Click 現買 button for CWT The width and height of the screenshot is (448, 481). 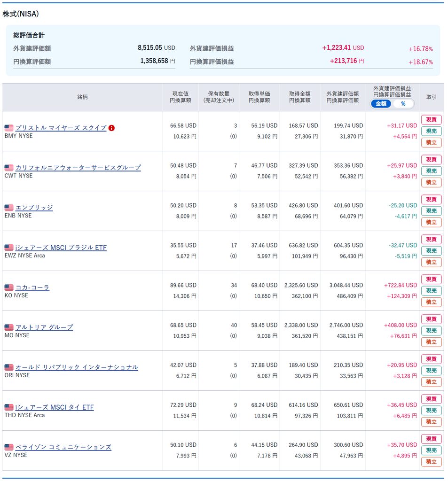tap(431, 160)
